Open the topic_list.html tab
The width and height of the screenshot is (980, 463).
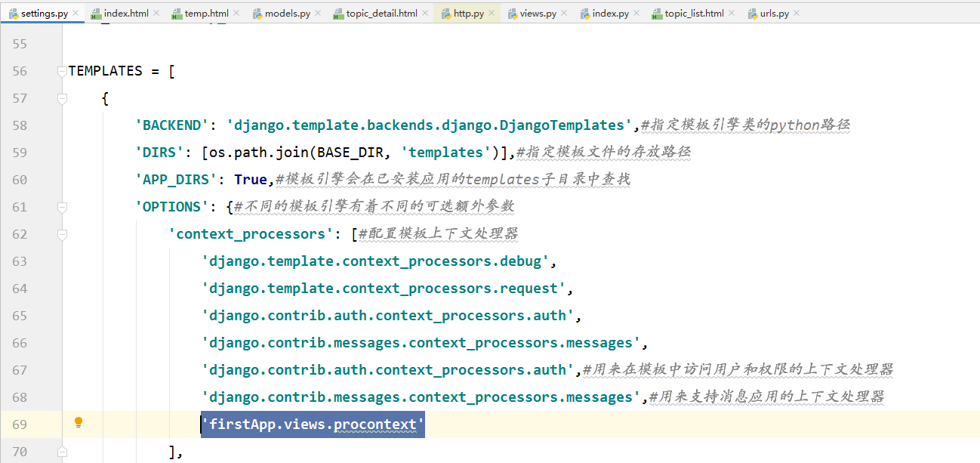coord(694,14)
